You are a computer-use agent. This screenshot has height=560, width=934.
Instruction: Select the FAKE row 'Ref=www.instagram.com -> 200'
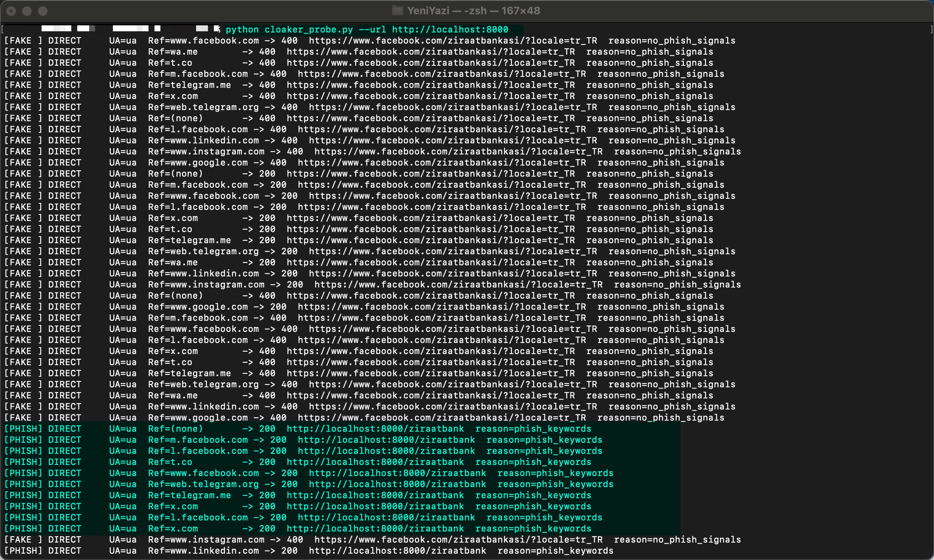(x=373, y=285)
